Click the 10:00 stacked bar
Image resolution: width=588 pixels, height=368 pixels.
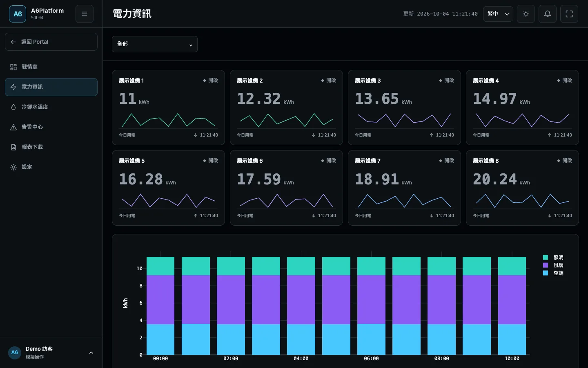coord(512,306)
